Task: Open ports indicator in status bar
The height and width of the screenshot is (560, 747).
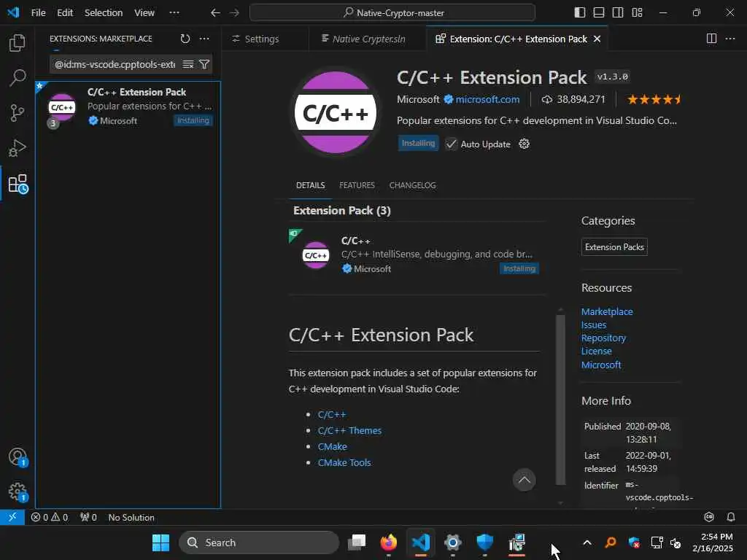Action: pos(88,517)
